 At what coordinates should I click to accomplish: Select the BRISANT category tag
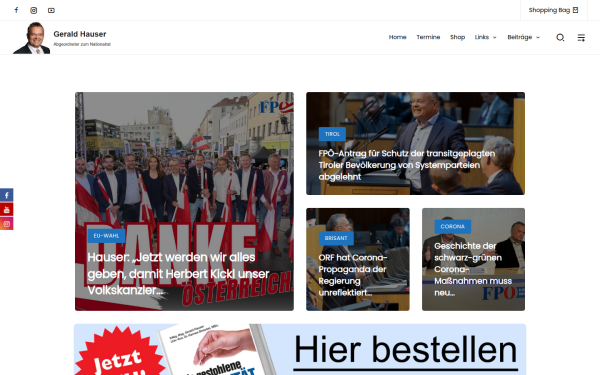[336, 238]
